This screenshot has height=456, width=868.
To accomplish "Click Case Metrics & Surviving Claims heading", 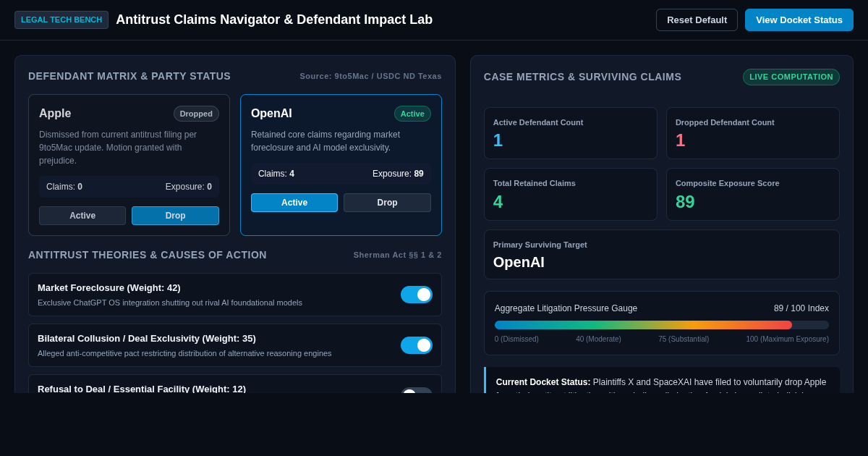I will 582,77.
